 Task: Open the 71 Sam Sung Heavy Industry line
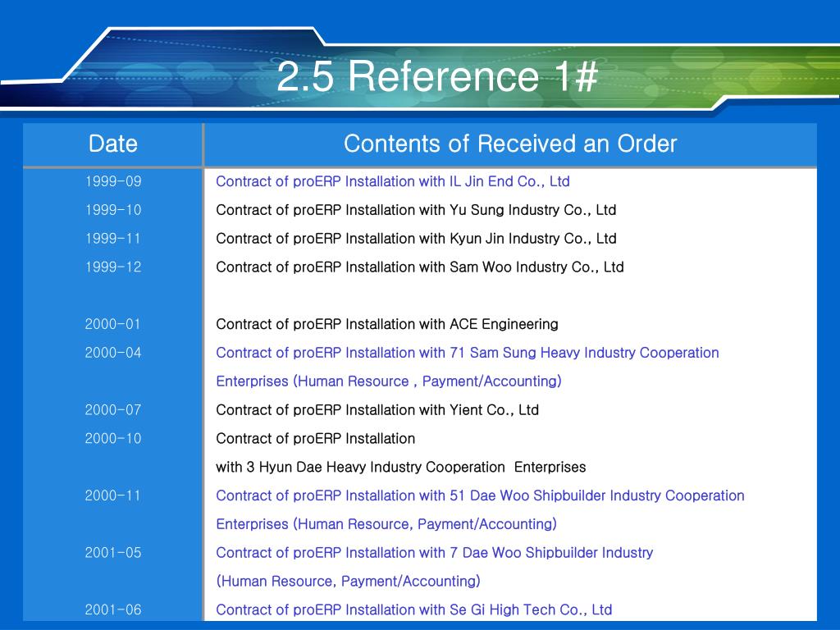pos(468,353)
